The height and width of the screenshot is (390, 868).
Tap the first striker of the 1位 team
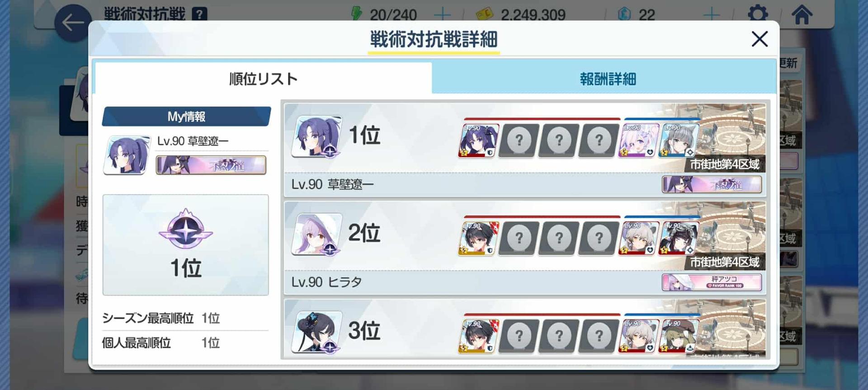[x=479, y=140]
